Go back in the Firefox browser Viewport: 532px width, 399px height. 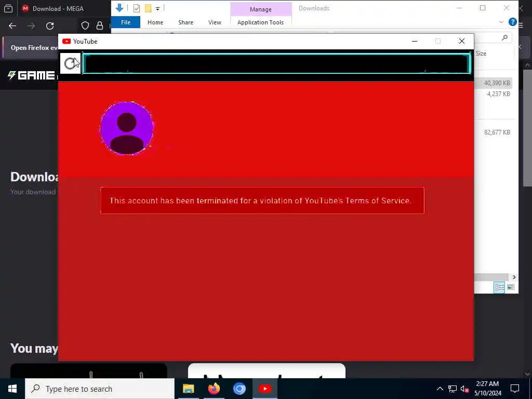[x=12, y=26]
